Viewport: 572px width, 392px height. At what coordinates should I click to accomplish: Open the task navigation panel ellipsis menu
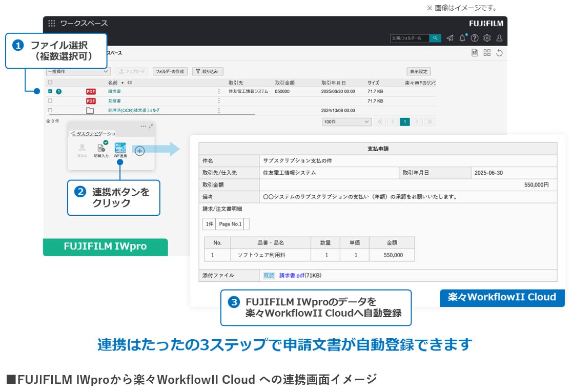point(143,126)
